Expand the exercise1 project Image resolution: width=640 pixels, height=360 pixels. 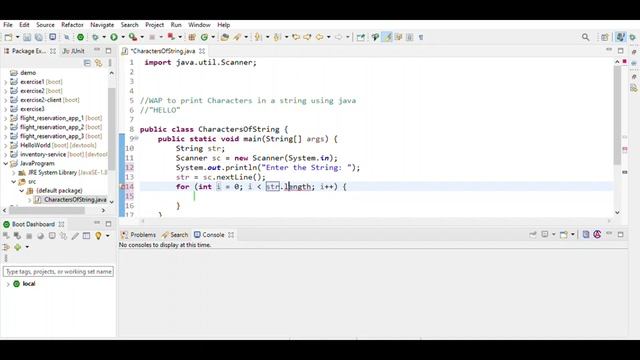[6, 82]
